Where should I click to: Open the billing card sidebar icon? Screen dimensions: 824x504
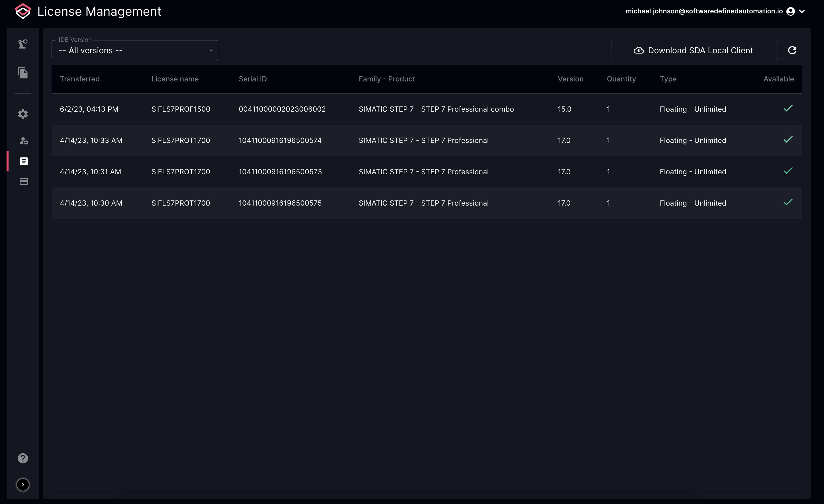coord(24,181)
